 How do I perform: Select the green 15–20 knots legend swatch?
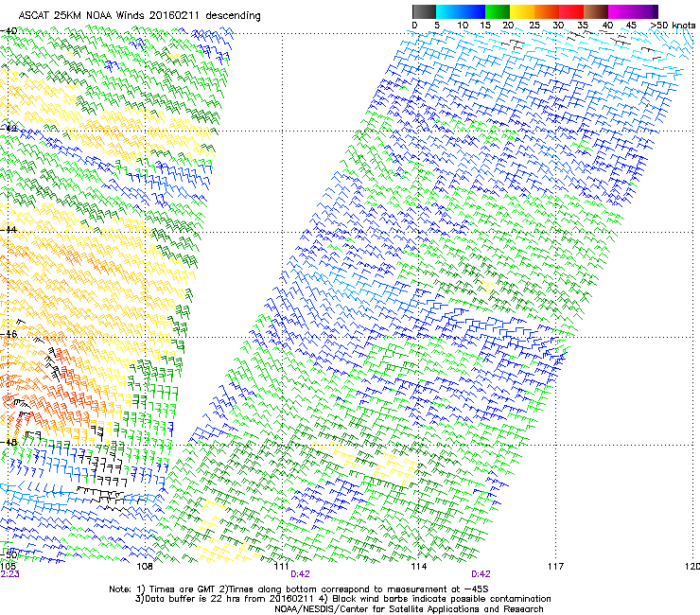pos(498,11)
